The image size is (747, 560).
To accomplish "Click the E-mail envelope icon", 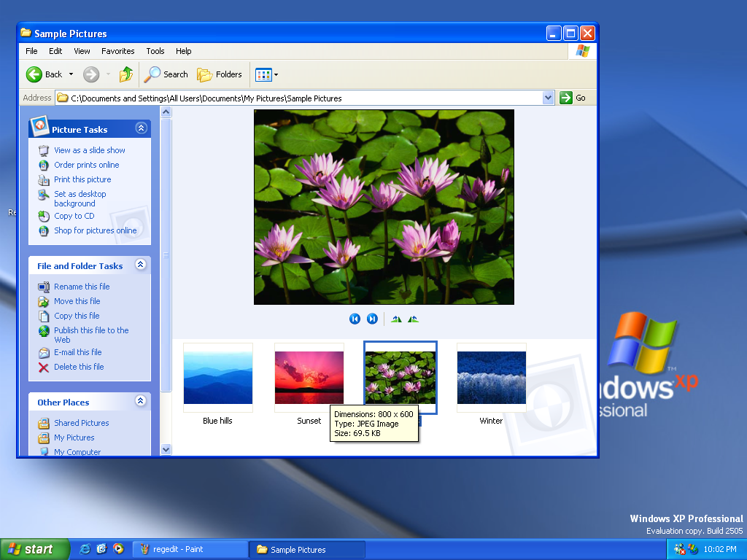I will [44, 353].
